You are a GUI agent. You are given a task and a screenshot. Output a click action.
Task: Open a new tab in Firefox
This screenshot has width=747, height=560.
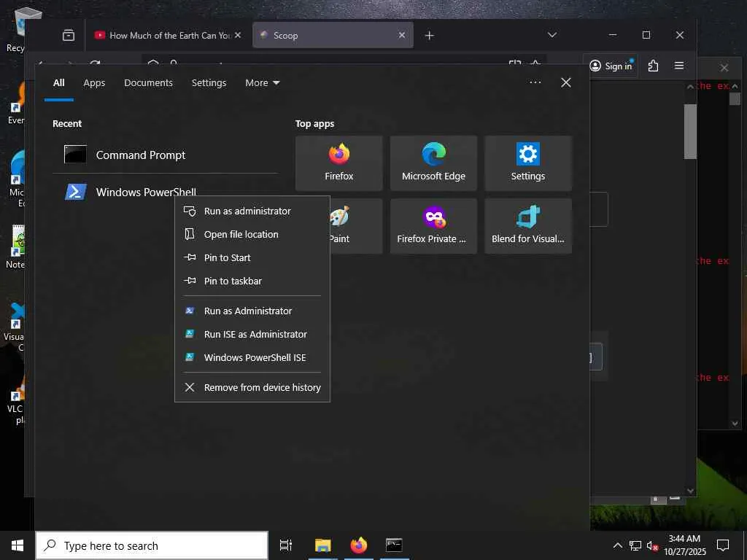pyautogui.click(x=429, y=35)
